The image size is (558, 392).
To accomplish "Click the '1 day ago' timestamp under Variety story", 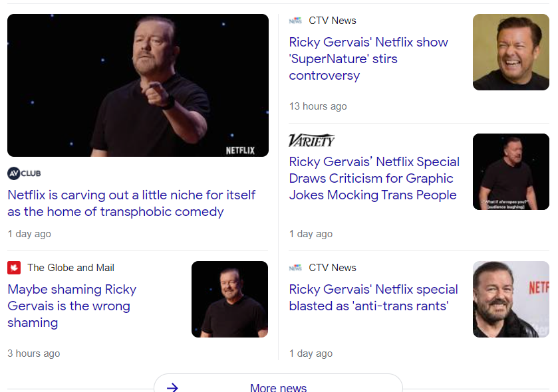I will [311, 234].
